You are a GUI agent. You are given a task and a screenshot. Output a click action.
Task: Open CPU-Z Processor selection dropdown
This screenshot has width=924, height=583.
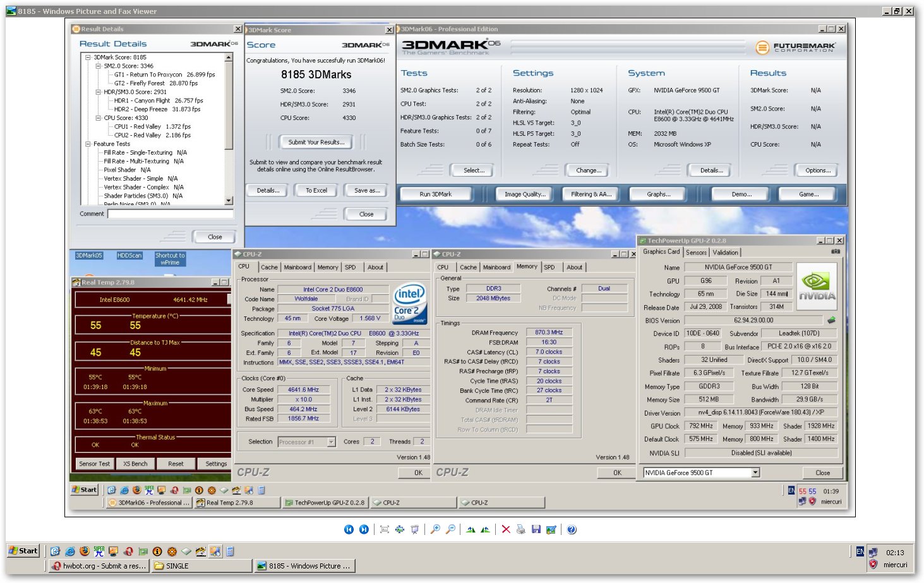click(x=332, y=442)
